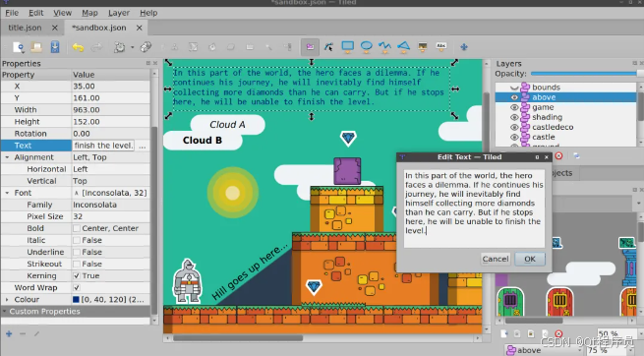Select the Edit Polygons tool
Image resolution: width=644 pixels, height=356 pixels.
pos(328,47)
